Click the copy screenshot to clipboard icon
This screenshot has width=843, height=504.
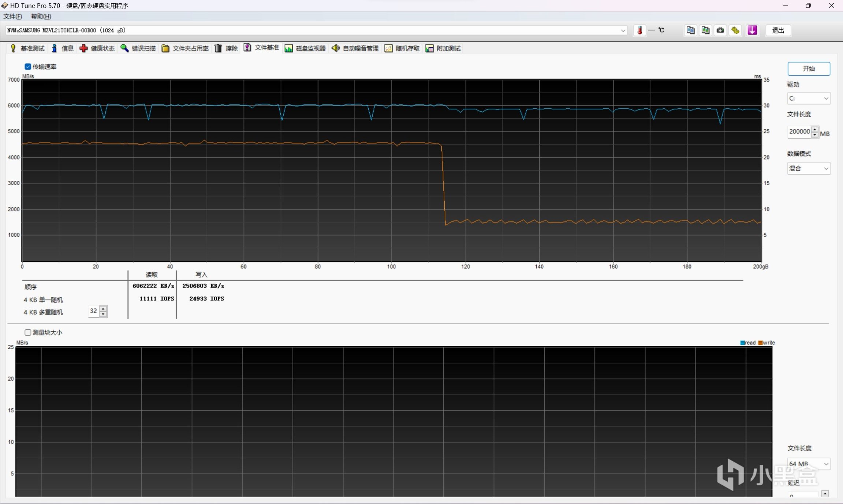[x=705, y=30]
